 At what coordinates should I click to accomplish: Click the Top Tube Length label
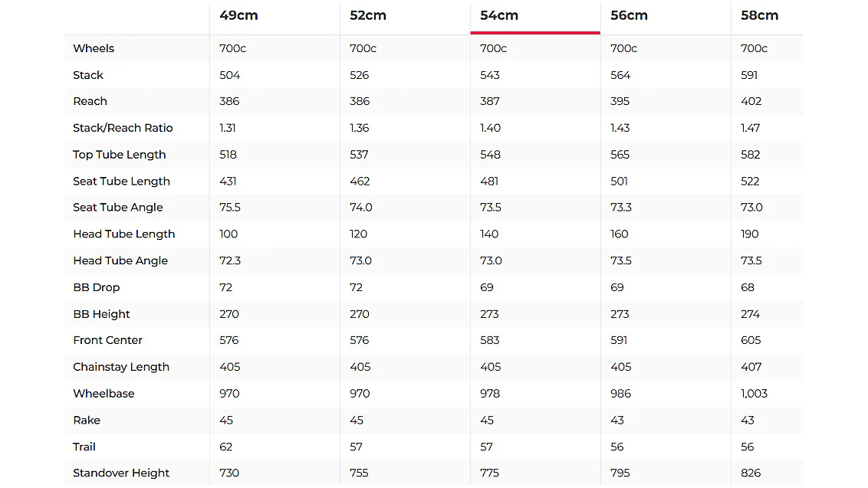tap(119, 155)
